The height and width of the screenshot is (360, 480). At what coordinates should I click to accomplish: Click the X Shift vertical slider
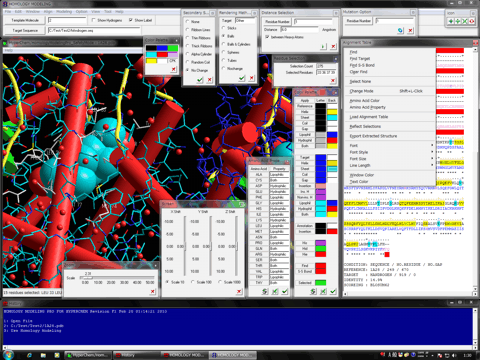coord(185,246)
